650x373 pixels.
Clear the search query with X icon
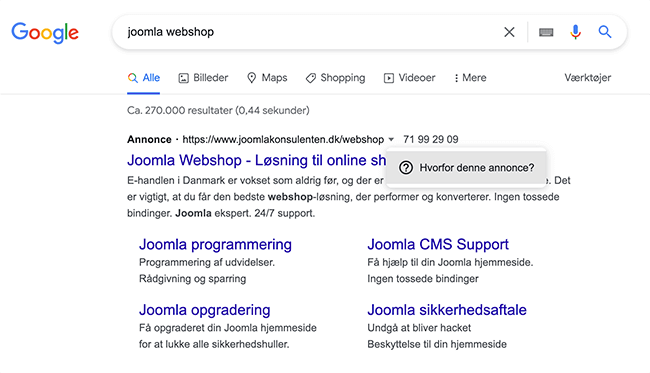coord(509,32)
